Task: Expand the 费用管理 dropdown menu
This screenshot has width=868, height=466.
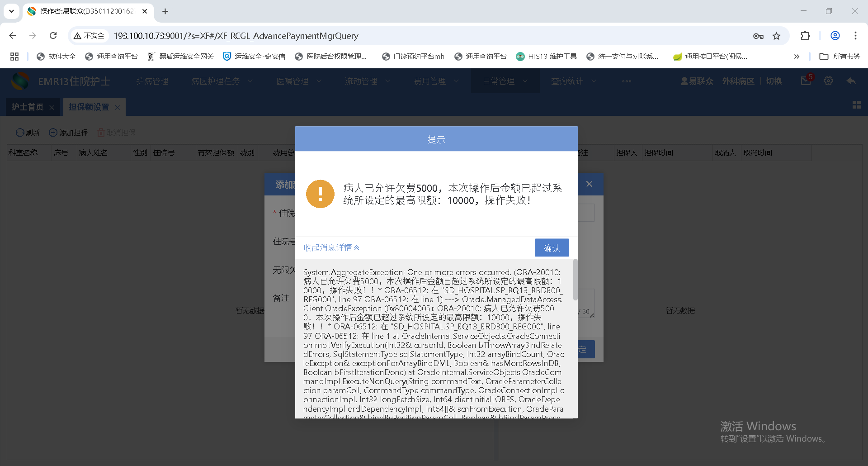Action: [x=436, y=81]
